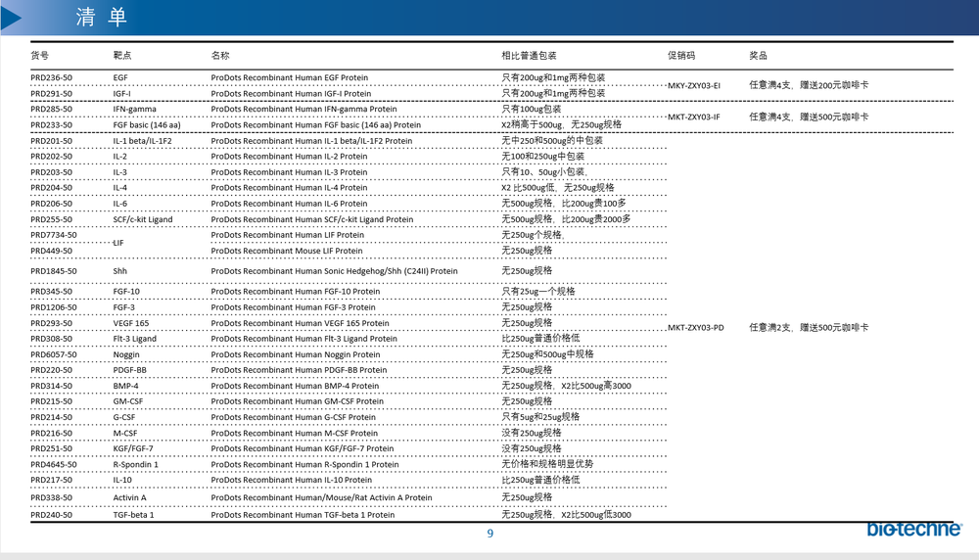Viewport: 979px width, 560px height.
Task: Click the note 无价格和规格明显优势
Action: [x=547, y=464]
